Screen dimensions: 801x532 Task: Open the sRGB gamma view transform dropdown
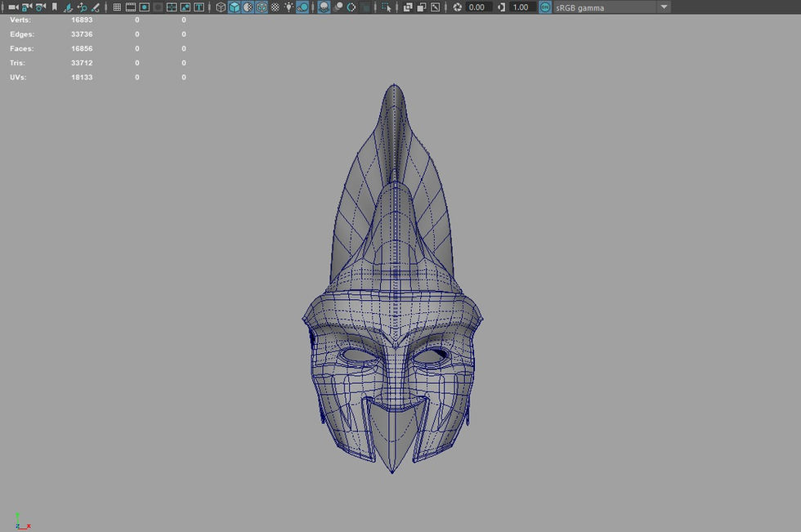(665, 7)
